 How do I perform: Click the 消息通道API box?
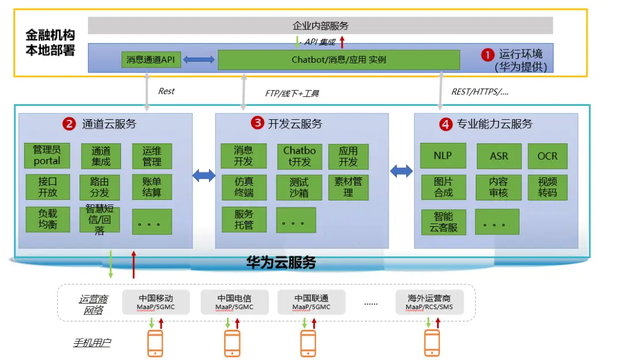[151, 59]
